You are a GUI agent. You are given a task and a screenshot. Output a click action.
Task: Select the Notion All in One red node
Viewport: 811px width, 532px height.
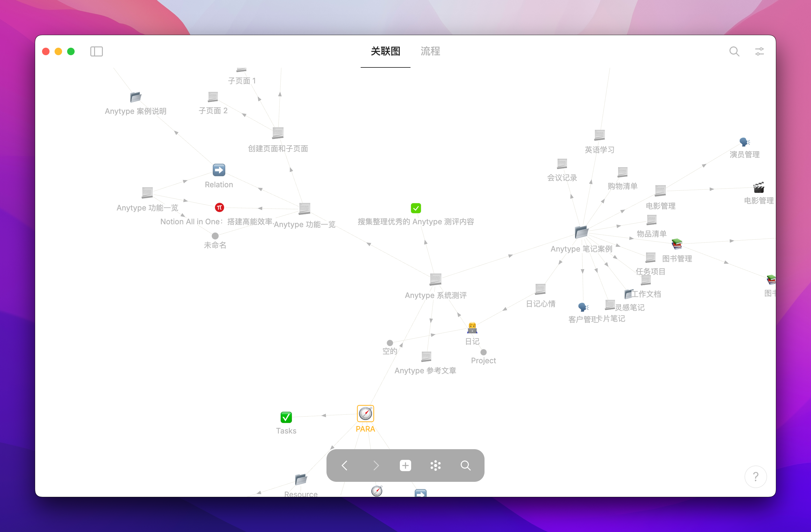[x=220, y=207]
